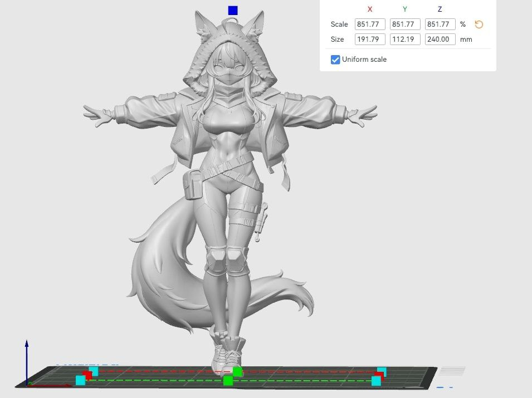Select the back-right cyan corner scale handle
Image resolution: width=532 pixels, height=398 pixels.
(382, 371)
